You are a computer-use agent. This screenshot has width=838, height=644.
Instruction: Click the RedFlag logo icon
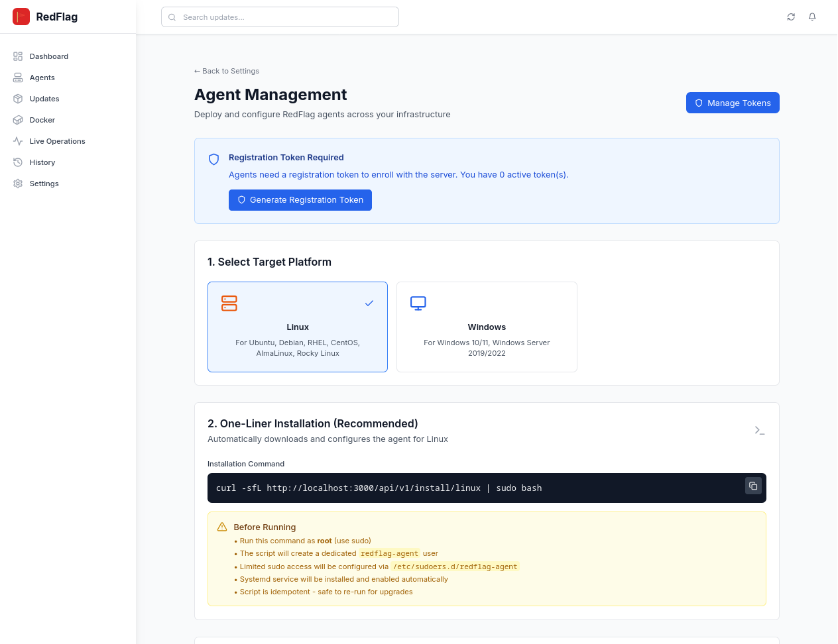[21, 17]
